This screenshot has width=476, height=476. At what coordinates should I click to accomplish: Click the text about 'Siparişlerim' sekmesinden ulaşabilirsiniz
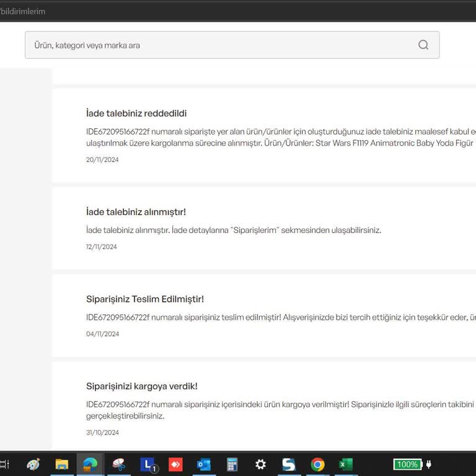click(x=234, y=230)
